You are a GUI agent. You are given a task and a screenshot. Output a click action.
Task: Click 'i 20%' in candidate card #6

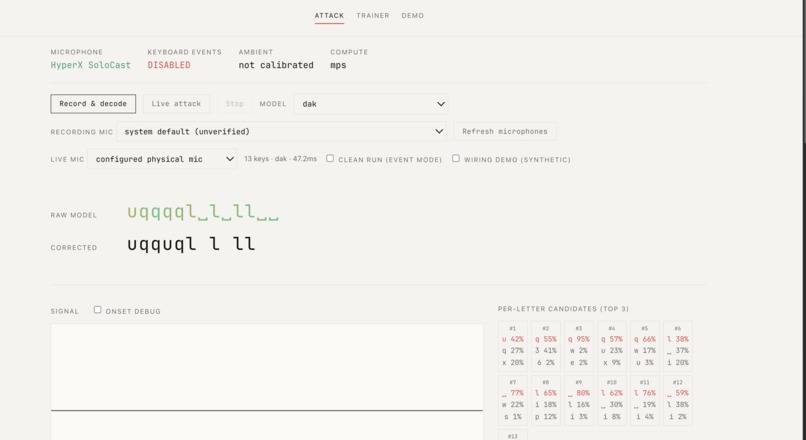678,362
